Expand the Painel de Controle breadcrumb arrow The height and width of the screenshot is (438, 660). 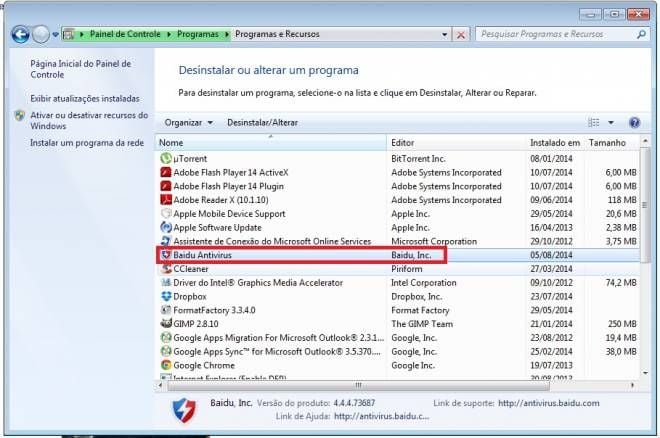169,34
